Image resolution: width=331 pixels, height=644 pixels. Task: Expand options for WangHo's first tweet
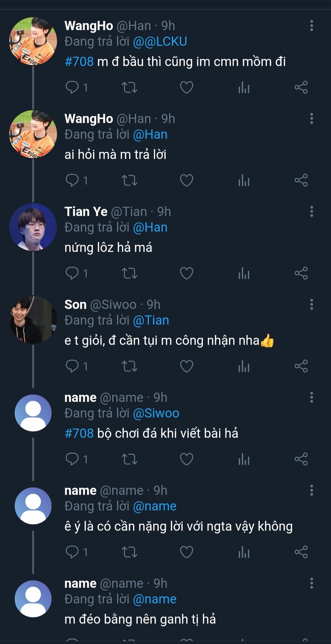312,26
